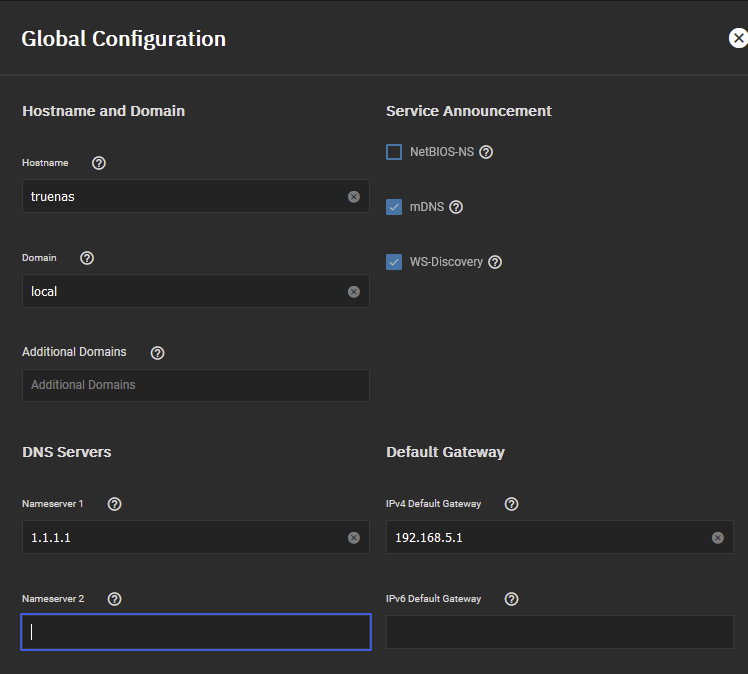Open the Hostname help tooltip icon
The image size is (748, 674).
[x=99, y=163]
